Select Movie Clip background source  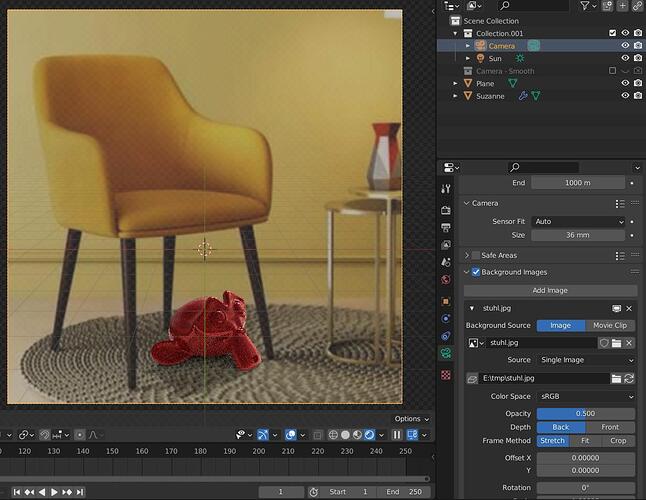click(610, 325)
